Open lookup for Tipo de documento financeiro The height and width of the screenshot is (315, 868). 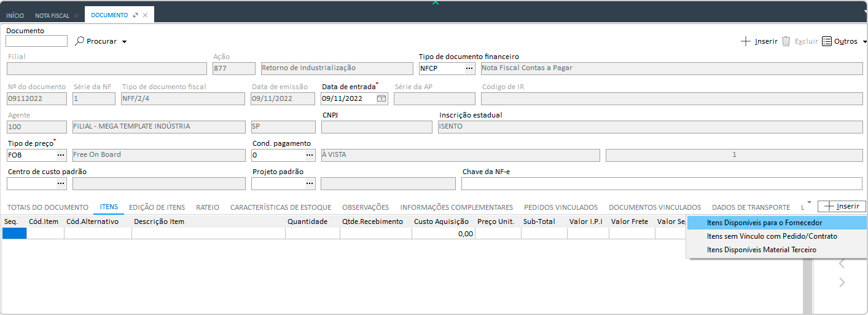point(469,68)
